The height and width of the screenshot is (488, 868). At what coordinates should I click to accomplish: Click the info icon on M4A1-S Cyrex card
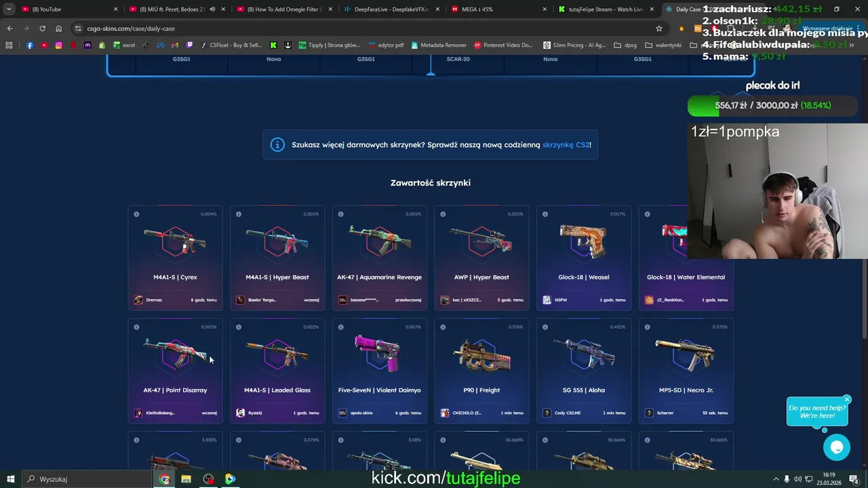[x=136, y=214]
